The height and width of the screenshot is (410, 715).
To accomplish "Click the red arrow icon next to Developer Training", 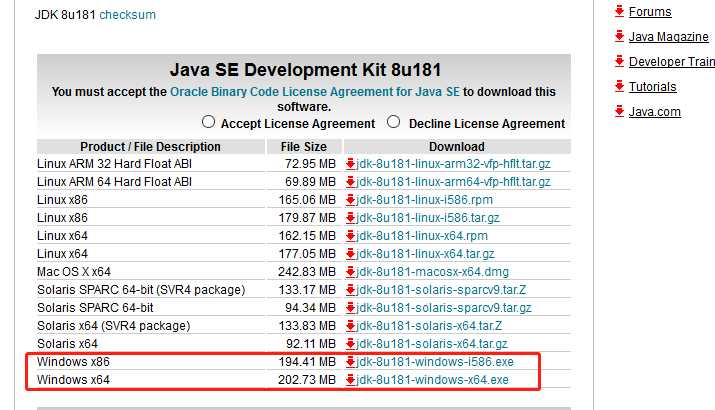I will 619,62.
